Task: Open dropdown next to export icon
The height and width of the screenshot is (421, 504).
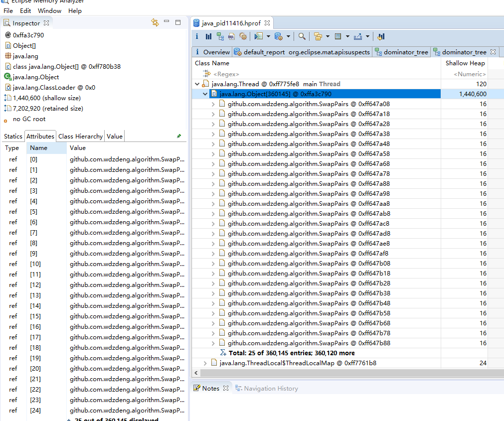Action: pyautogui.click(x=367, y=36)
